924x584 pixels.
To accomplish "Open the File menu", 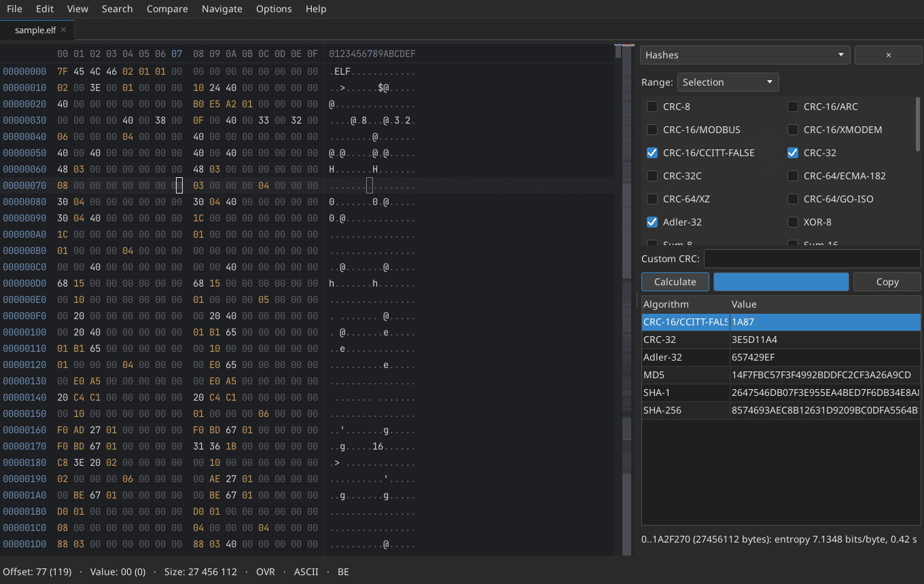I will 14,9.
